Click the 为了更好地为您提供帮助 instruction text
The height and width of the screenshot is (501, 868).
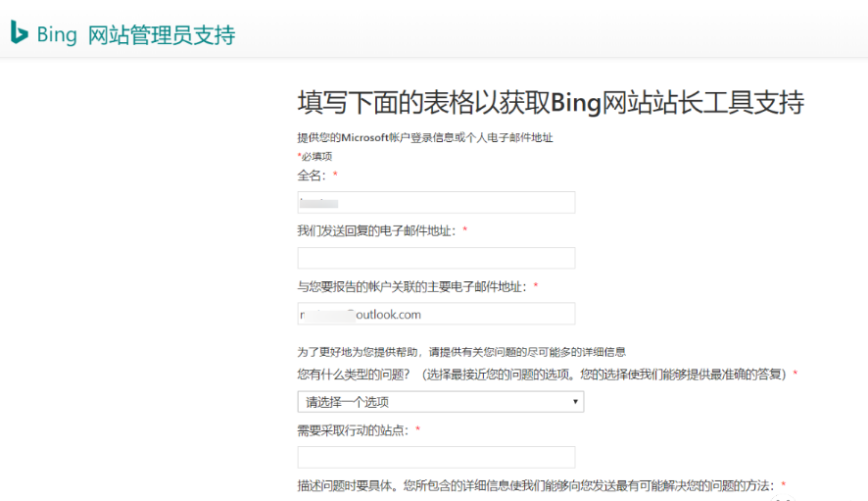pyautogui.click(x=460, y=351)
